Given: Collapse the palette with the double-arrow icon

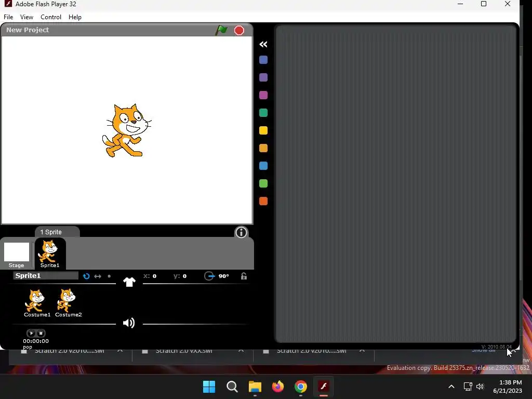Looking at the screenshot, I should pos(263,44).
